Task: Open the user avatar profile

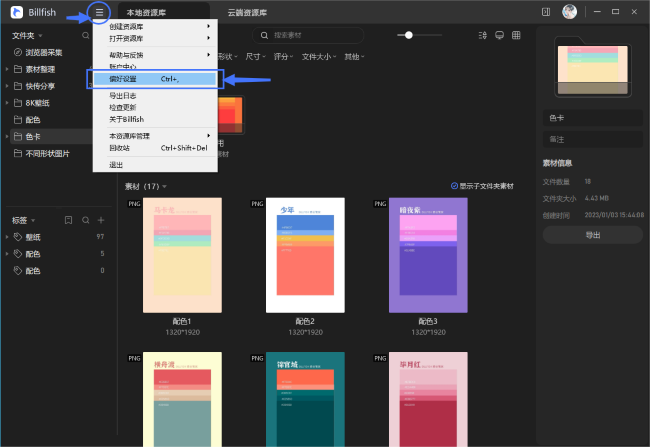Action: coord(569,12)
